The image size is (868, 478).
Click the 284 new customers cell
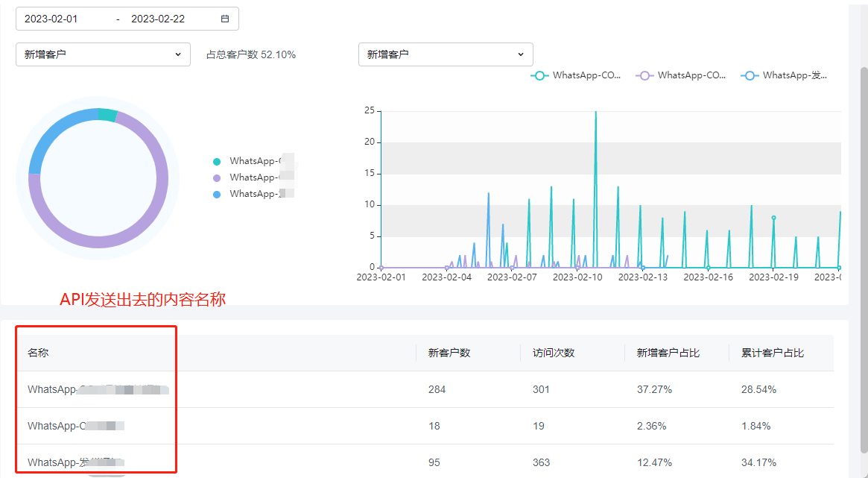(437, 389)
